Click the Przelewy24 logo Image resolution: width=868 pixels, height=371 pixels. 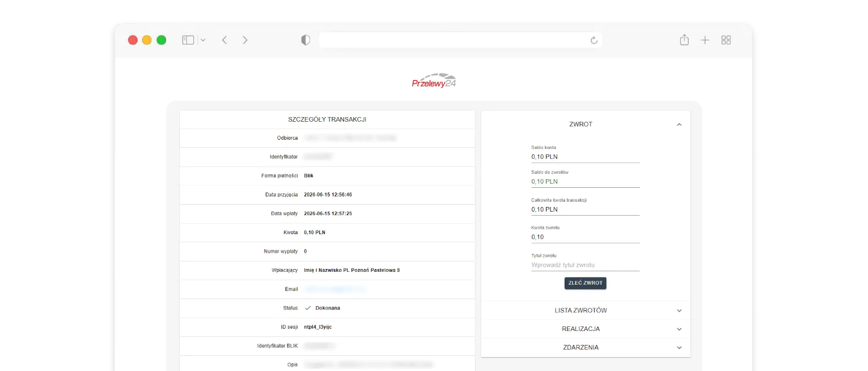pyautogui.click(x=434, y=82)
